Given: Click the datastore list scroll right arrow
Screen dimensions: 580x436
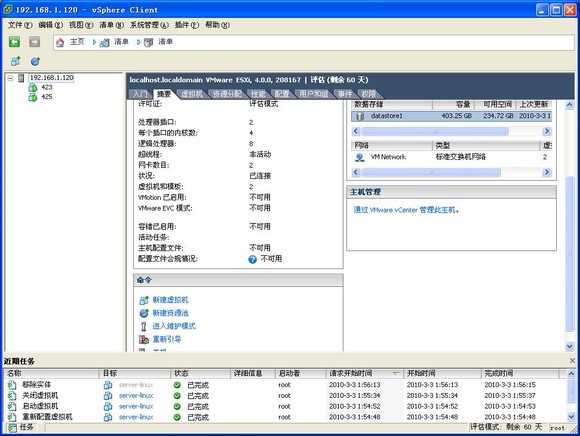Looking at the screenshot, I should [x=547, y=131].
